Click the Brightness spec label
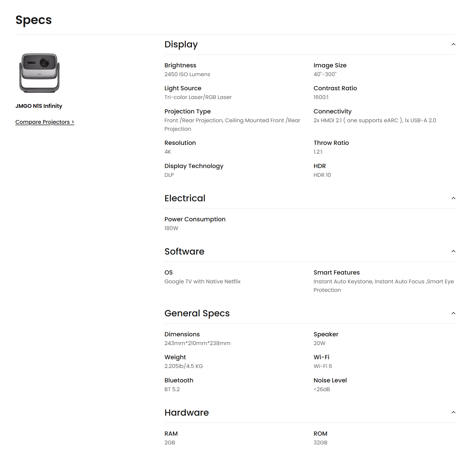 pyautogui.click(x=180, y=66)
